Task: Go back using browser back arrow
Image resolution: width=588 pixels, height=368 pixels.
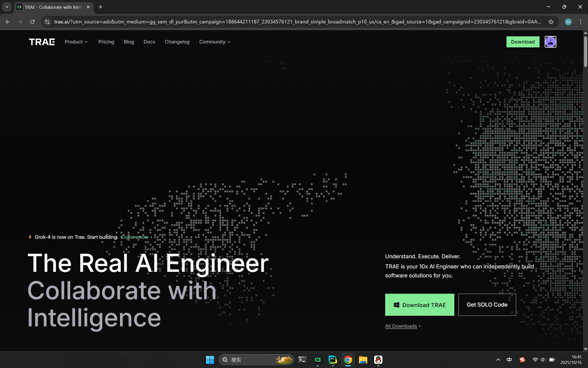Action: 8,22
